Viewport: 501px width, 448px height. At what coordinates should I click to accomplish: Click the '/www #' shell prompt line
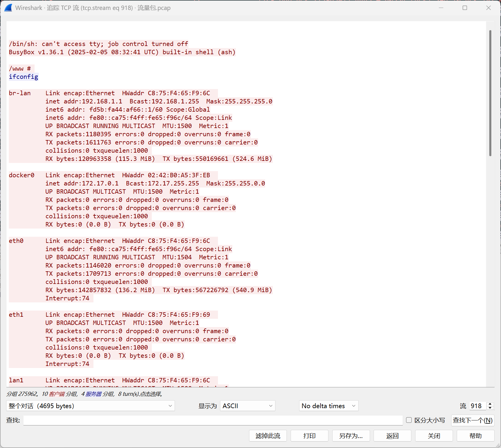tap(20, 69)
